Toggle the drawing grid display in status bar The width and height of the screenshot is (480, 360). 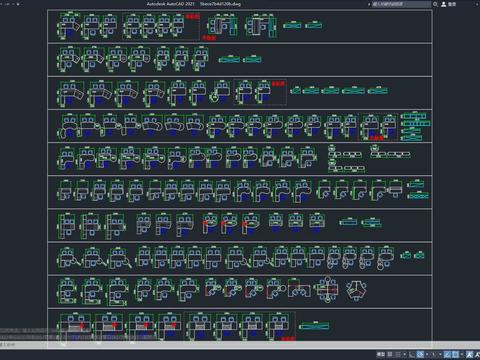coord(390,354)
